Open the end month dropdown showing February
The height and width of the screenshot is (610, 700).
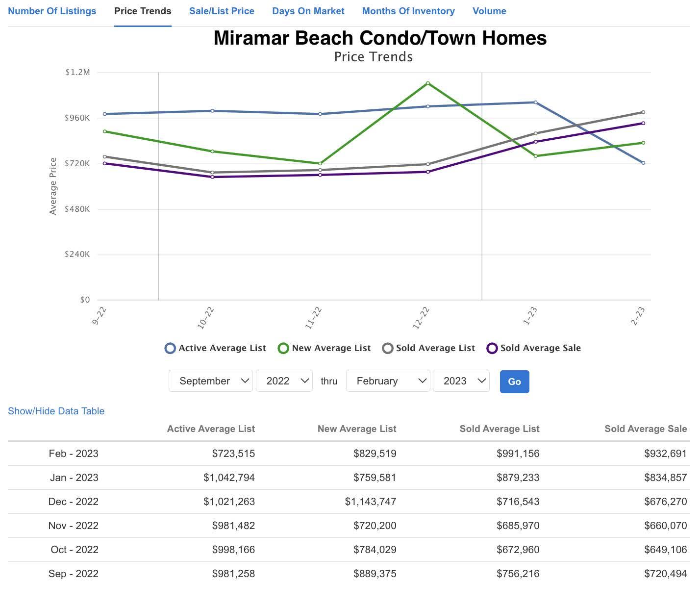pyautogui.click(x=388, y=381)
